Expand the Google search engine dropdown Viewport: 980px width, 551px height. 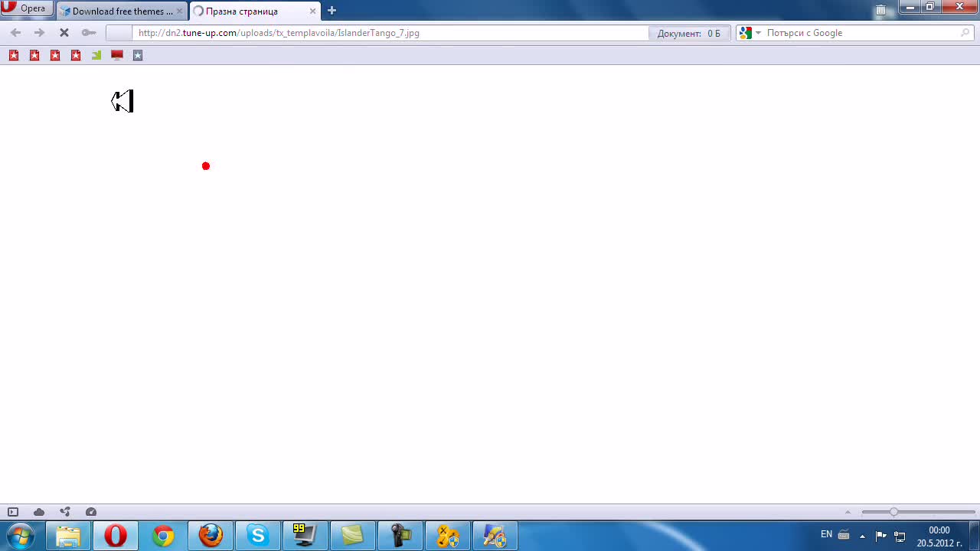(x=750, y=33)
